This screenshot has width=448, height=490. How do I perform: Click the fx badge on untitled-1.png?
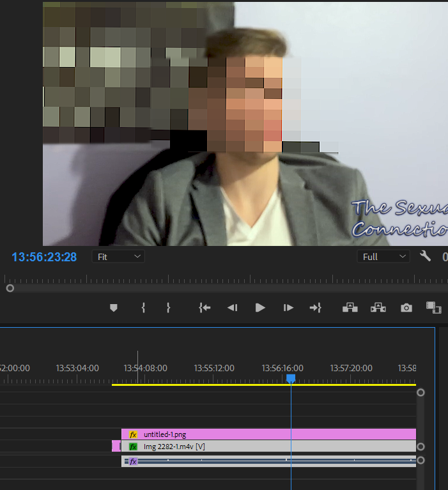[x=133, y=434]
